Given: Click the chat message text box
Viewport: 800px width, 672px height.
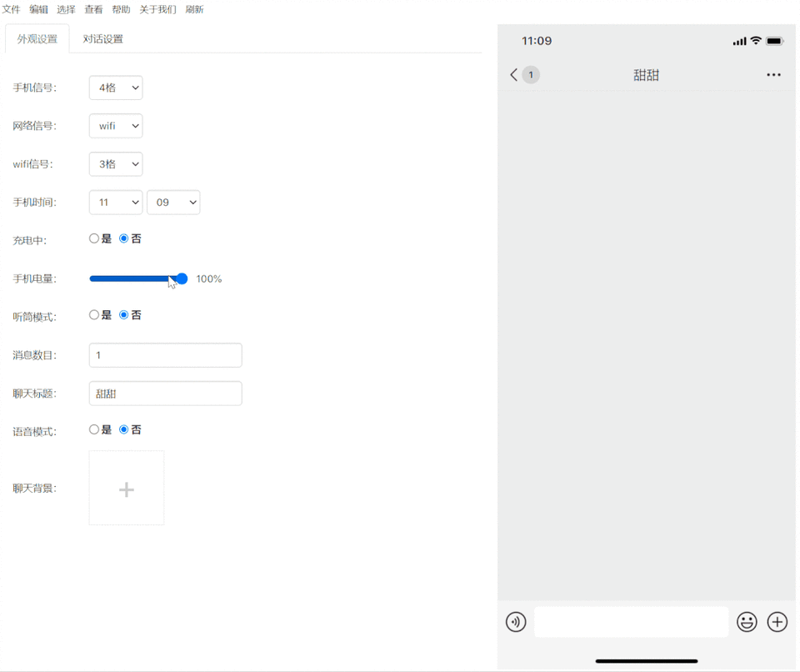Looking at the screenshot, I should (x=631, y=622).
